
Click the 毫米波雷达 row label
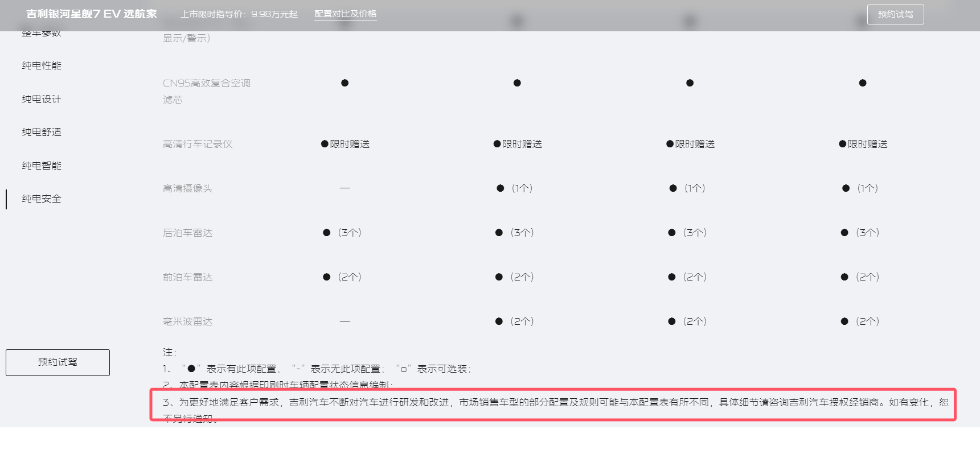(187, 321)
